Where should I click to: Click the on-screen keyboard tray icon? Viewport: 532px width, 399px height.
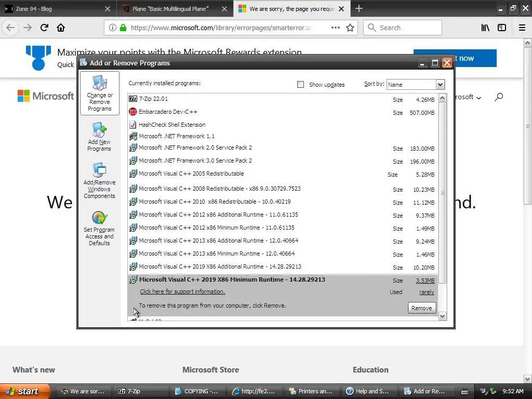464,392
